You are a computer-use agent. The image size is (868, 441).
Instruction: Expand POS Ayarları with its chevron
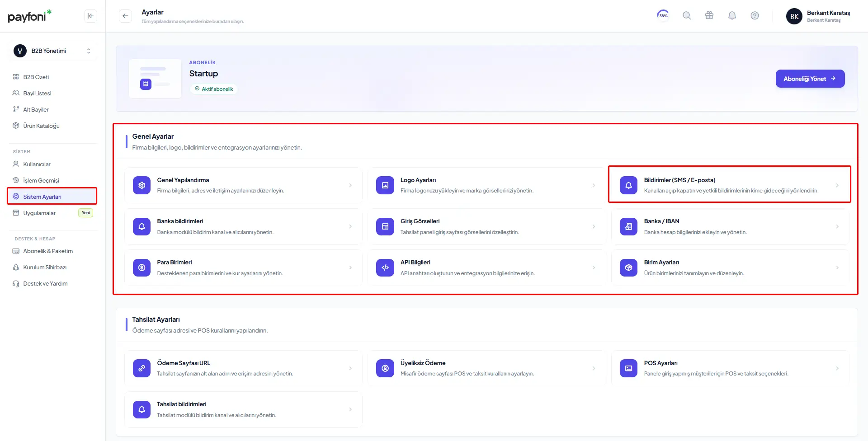[837, 368]
